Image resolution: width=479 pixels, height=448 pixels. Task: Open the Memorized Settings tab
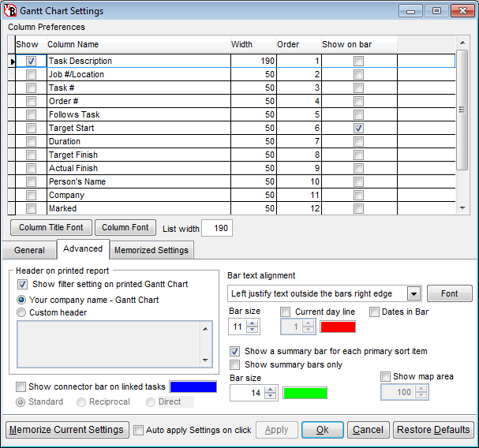(x=152, y=250)
